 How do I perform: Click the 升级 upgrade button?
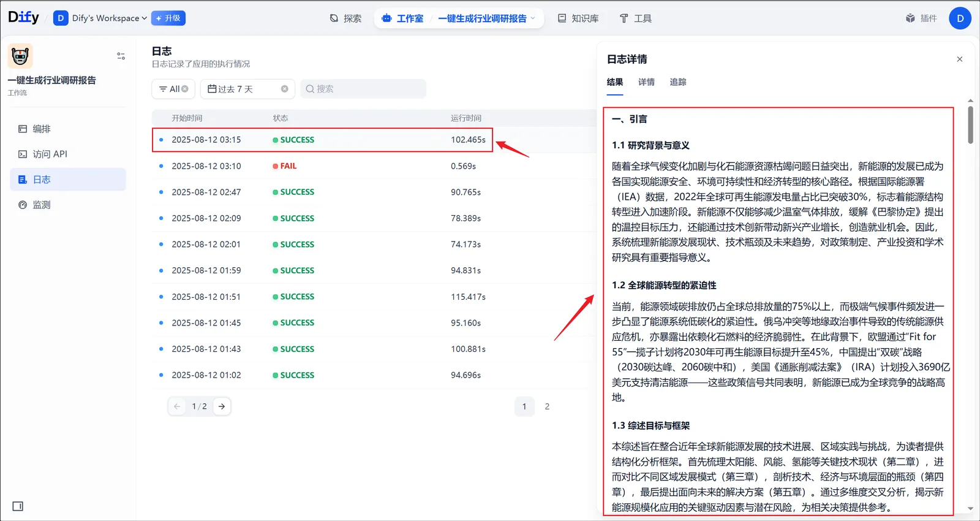point(168,18)
